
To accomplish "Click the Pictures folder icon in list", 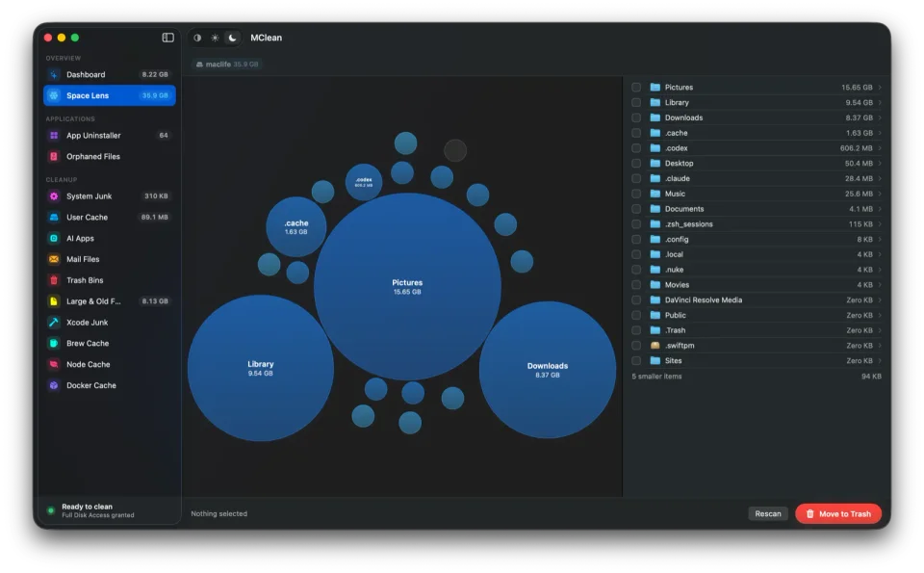I will (654, 88).
